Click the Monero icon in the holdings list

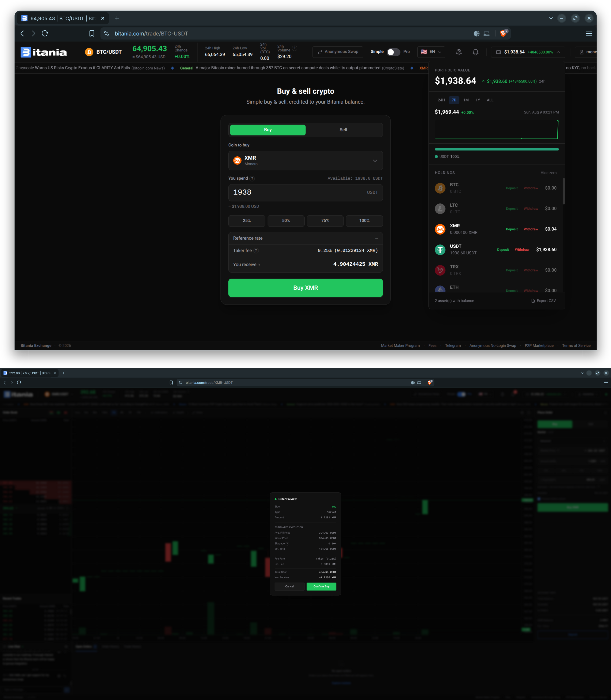point(440,229)
